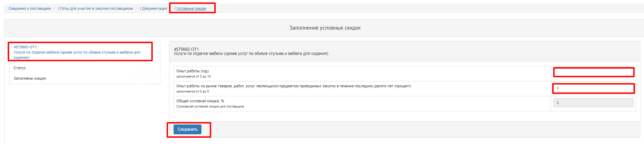
Task: Focus the Опыт работы на рынке percent field
Action: pos(594,88)
